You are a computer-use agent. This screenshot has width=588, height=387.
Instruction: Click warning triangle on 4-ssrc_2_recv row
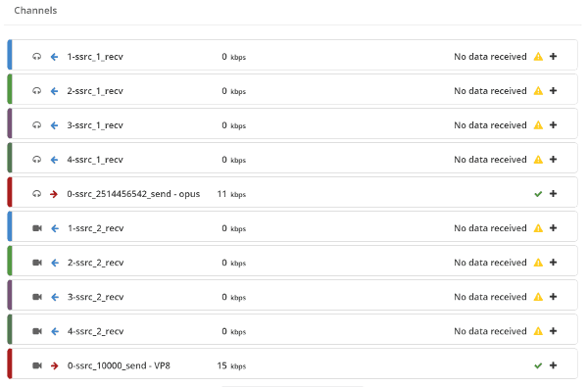pos(538,331)
